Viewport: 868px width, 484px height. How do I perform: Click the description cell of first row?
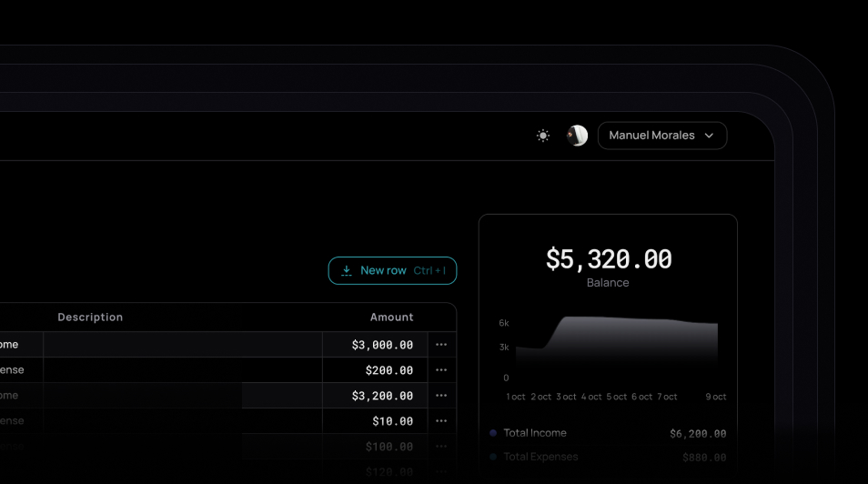pyautogui.click(x=182, y=345)
